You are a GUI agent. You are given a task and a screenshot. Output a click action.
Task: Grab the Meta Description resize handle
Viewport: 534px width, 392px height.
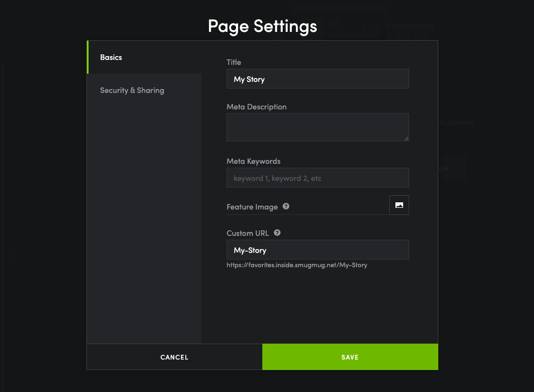(x=406, y=139)
